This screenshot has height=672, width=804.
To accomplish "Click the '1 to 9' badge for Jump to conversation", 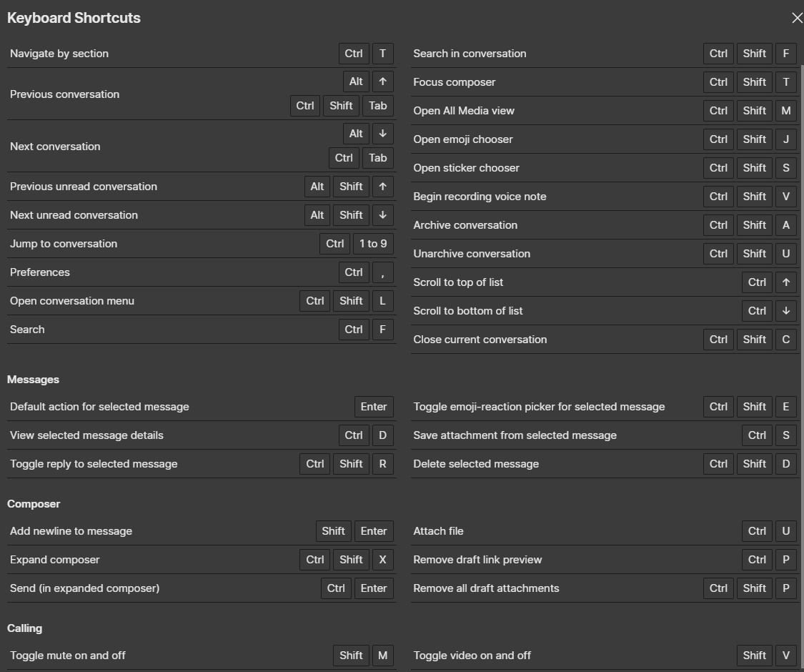I will click(x=373, y=244).
